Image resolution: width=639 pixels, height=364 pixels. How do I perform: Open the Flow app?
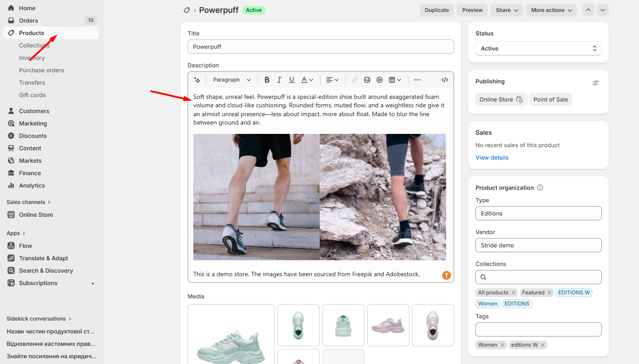[51, 246]
